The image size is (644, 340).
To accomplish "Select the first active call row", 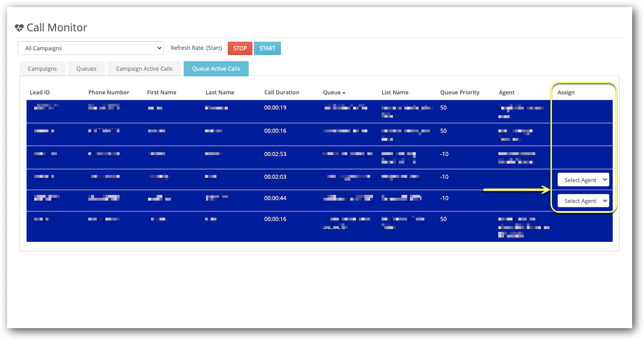I will coord(285,110).
